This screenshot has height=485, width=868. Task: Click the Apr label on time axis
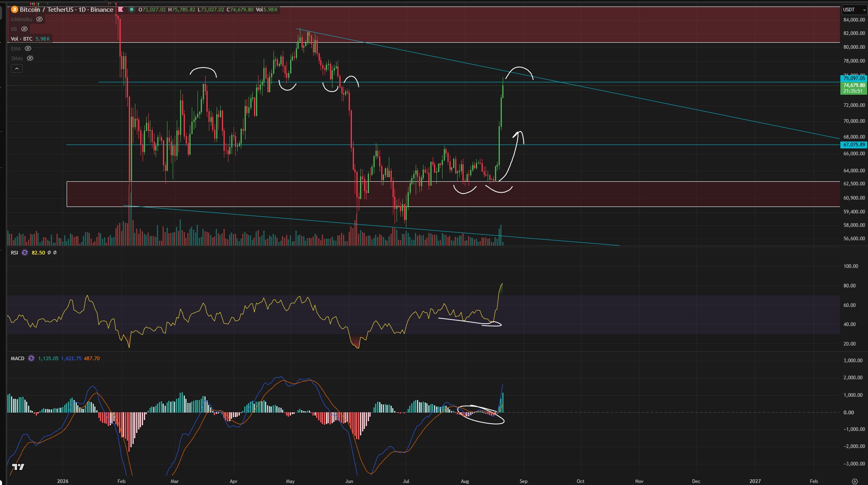coord(233,481)
